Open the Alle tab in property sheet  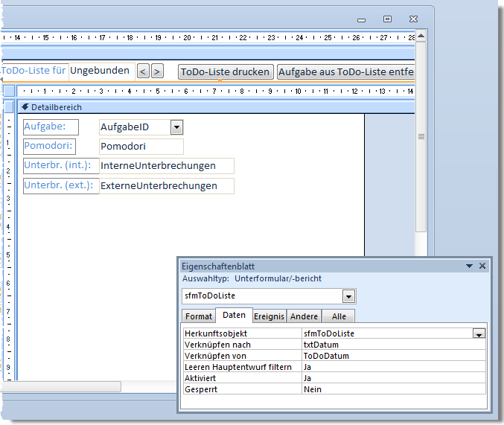click(339, 316)
